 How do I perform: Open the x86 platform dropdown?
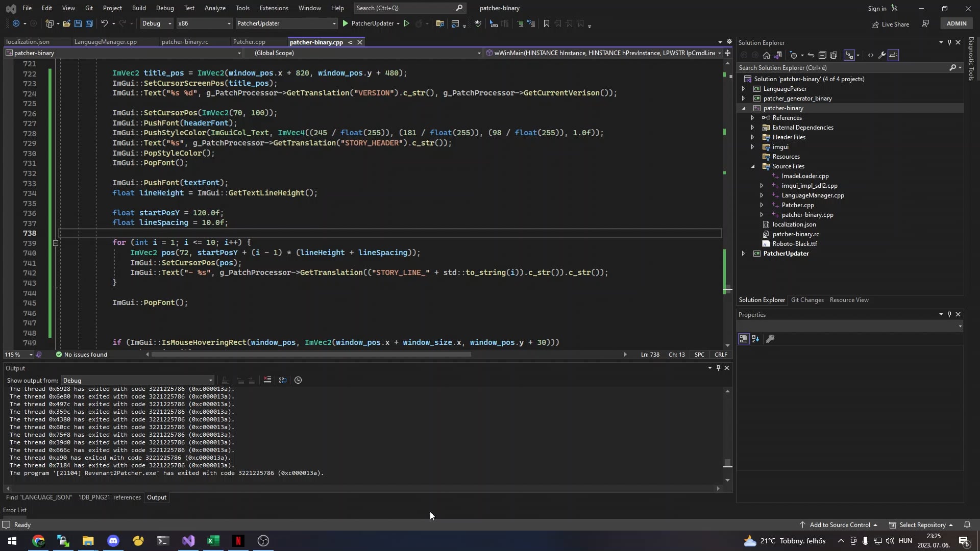click(203, 23)
